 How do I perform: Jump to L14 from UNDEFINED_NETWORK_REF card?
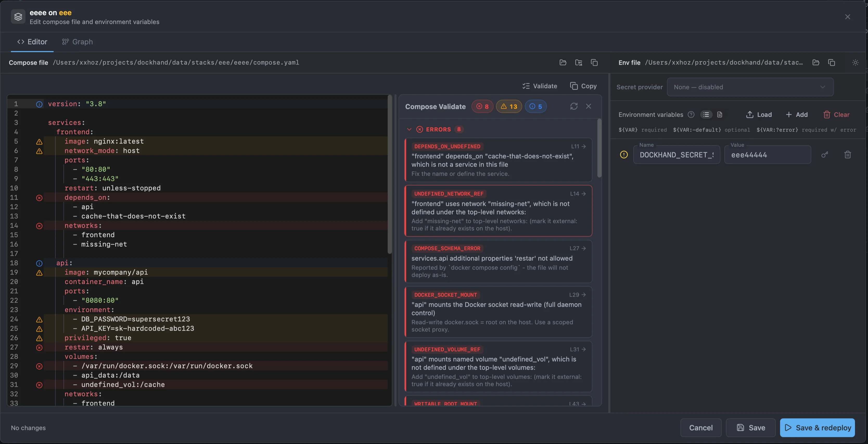coord(578,194)
